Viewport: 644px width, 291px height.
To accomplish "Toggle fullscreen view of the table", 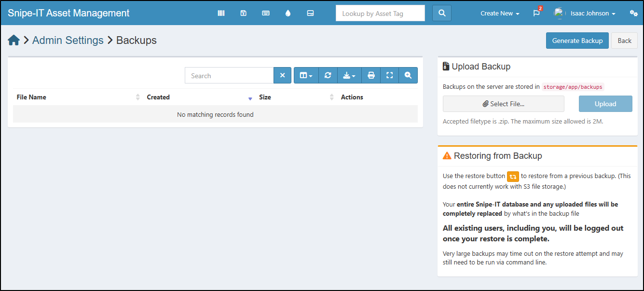I will click(390, 75).
